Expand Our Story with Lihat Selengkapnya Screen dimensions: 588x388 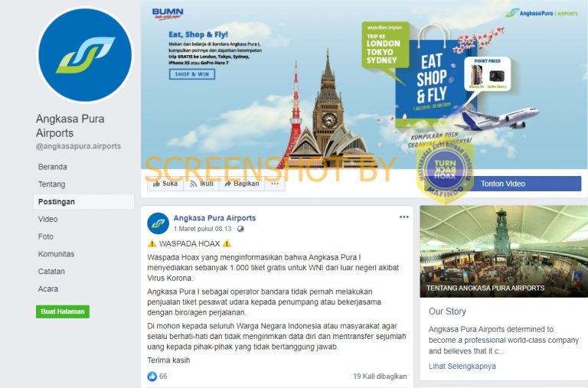coord(462,367)
